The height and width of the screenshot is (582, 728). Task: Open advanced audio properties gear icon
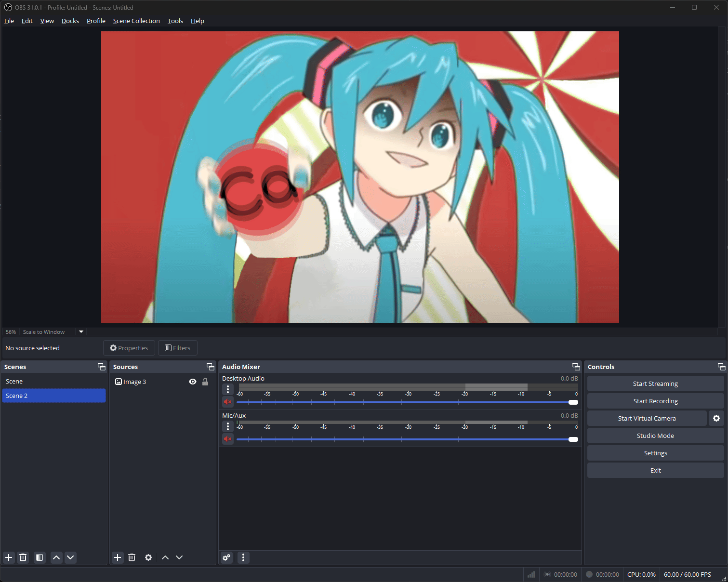click(x=226, y=557)
